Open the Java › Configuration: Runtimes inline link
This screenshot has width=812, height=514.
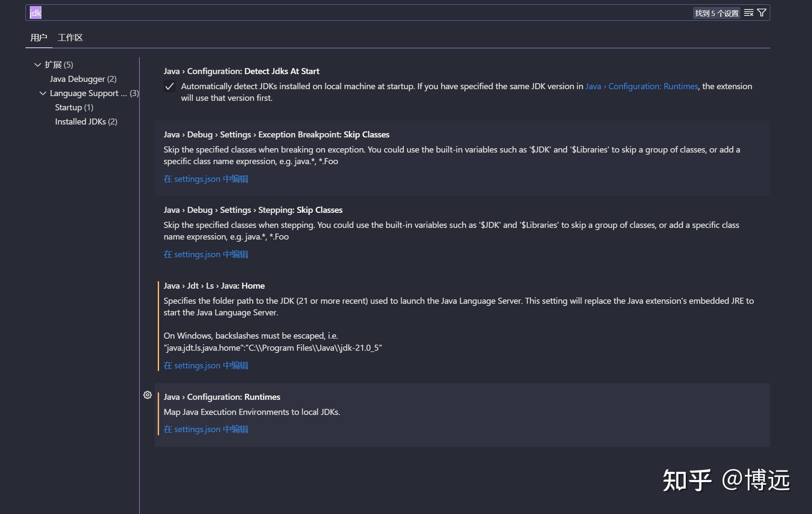point(641,86)
